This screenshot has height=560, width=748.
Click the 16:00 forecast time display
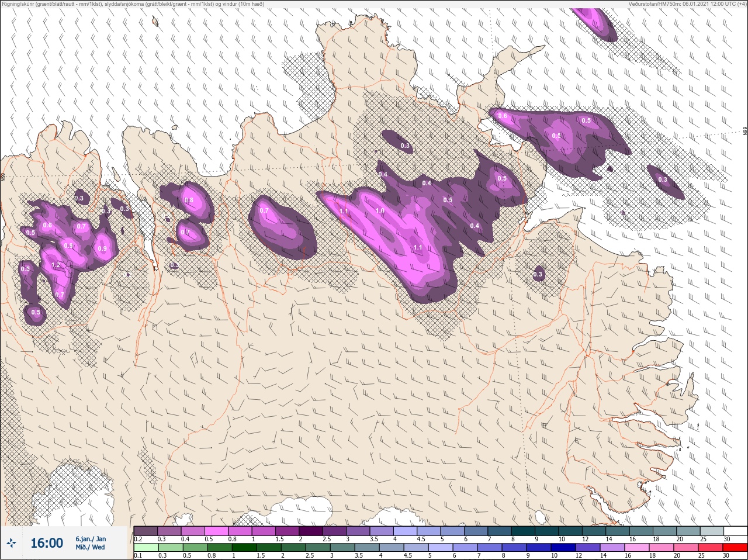tap(47, 543)
